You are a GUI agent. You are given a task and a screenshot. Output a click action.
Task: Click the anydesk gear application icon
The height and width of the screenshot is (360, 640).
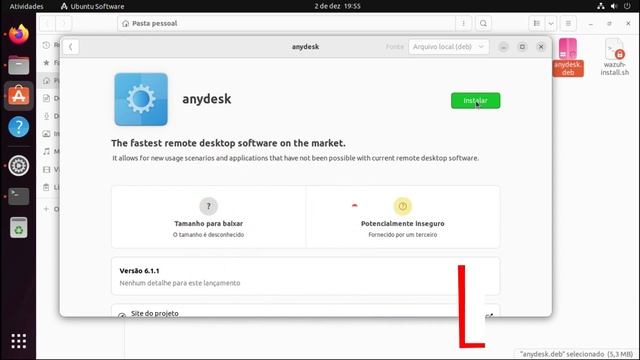coord(141,99)
